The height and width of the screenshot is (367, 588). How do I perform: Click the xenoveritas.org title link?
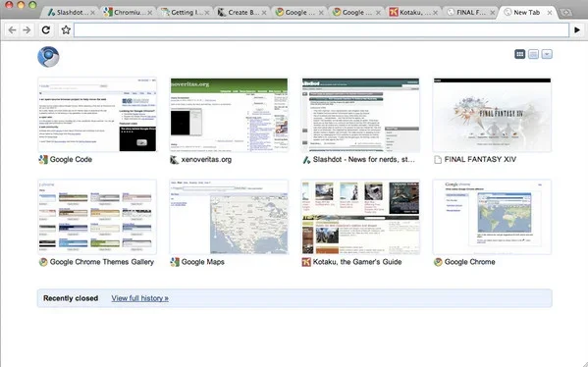[x=206, y=159]
